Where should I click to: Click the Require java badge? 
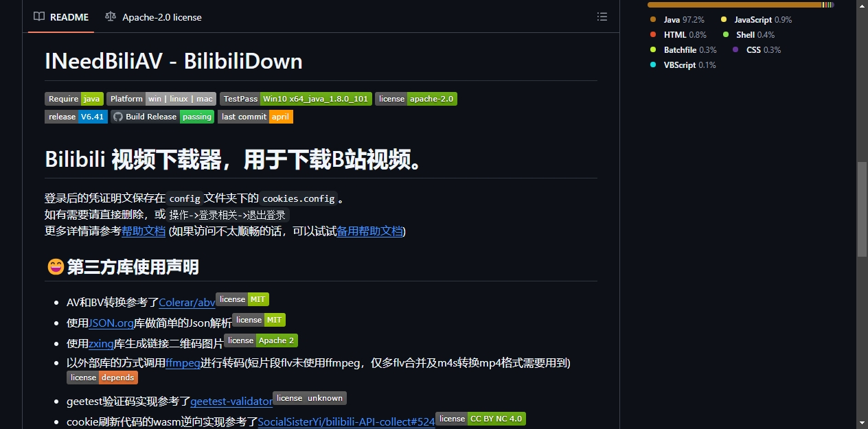point(74,99)
